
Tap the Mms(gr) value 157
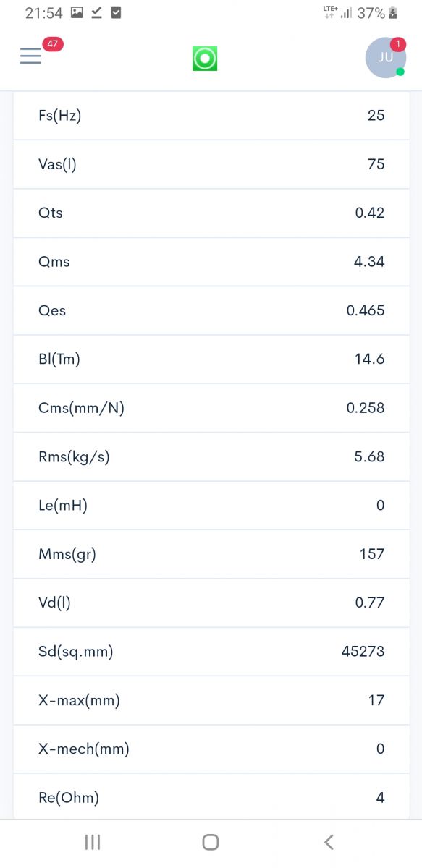[372, 554]
